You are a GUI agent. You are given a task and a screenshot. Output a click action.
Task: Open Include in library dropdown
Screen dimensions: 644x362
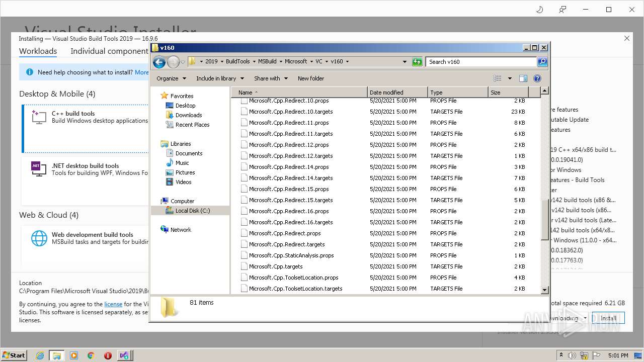click(220, 78)
